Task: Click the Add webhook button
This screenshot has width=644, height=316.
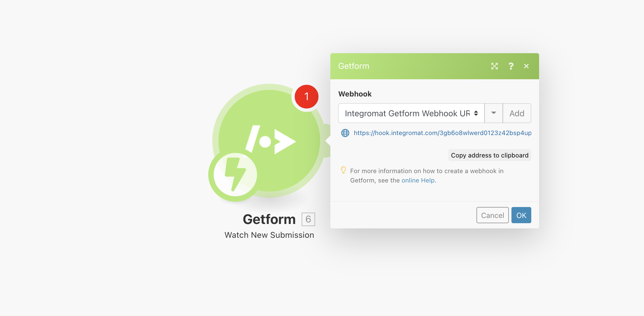Action: [516, 113]
